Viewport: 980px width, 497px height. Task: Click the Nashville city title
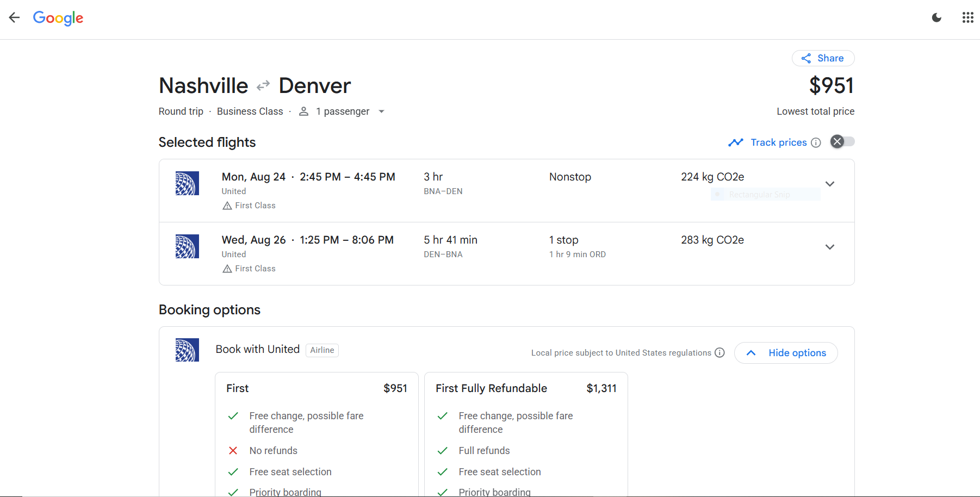[x=203, y=86]
